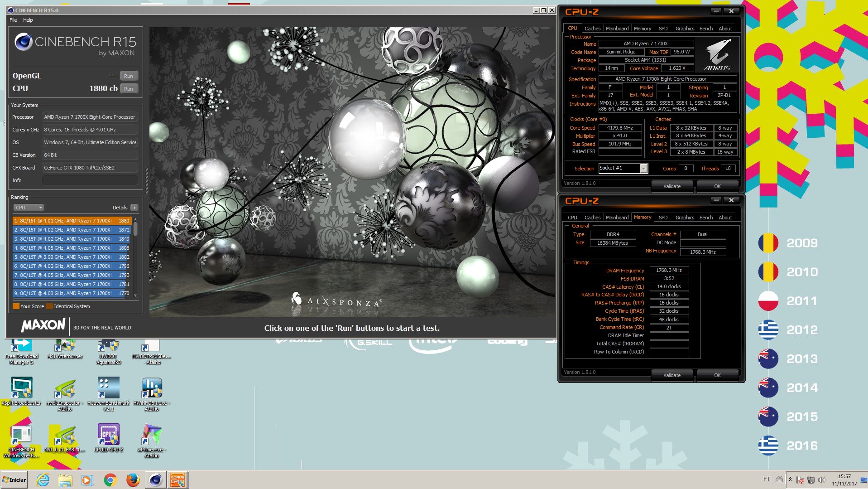Select NVI_0_0_648 desktop shortcut
Image resolution: width=868 pixels, height=489 pixels.
65,439
